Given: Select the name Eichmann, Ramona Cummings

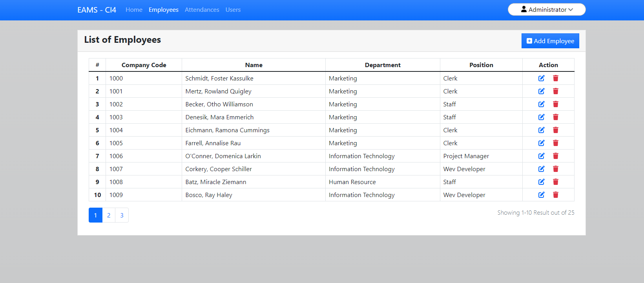Looking at the screenshot, I should tap(228, 130).
